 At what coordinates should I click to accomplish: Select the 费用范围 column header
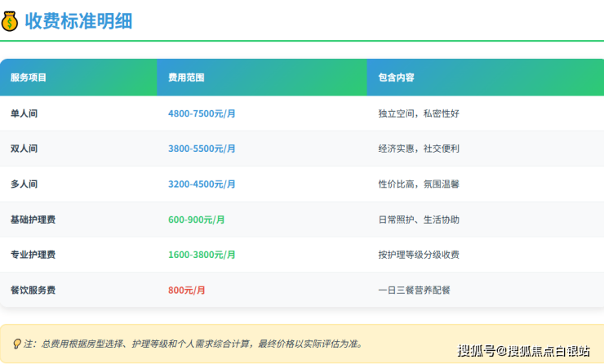(186, 78)
